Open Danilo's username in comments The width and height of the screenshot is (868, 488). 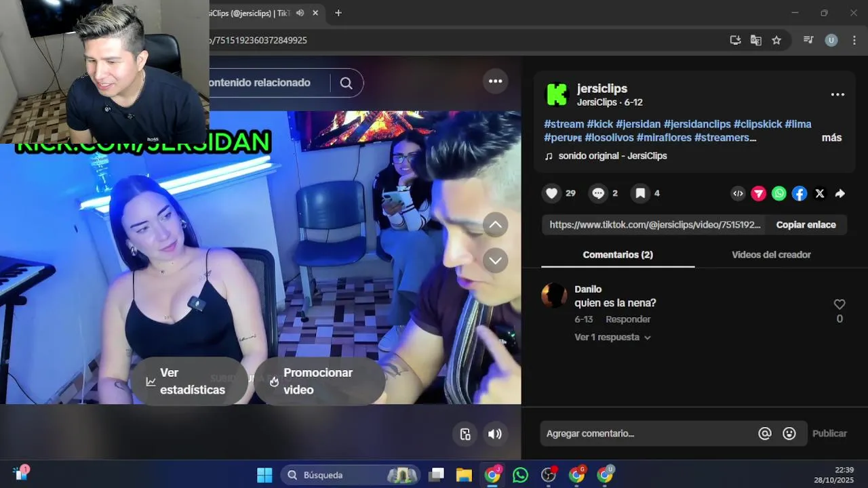[588, 289]
